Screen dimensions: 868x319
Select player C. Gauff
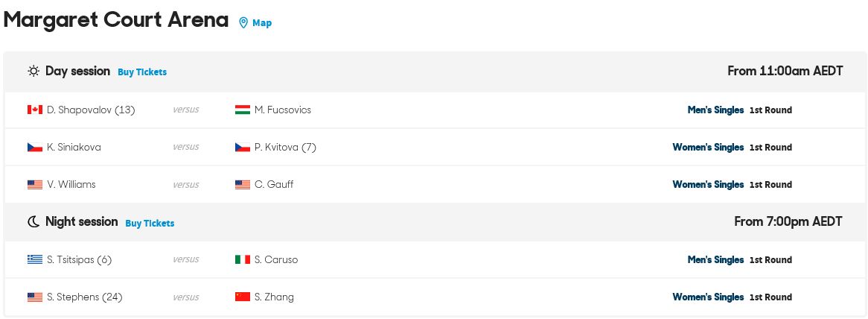(x=274, y=184)
